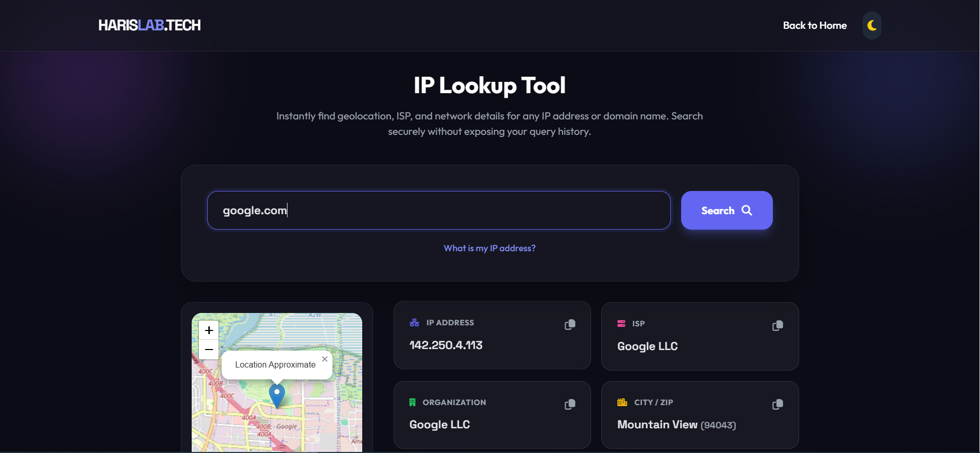Select the ISP text Google LLC

(x=647, y=346)
